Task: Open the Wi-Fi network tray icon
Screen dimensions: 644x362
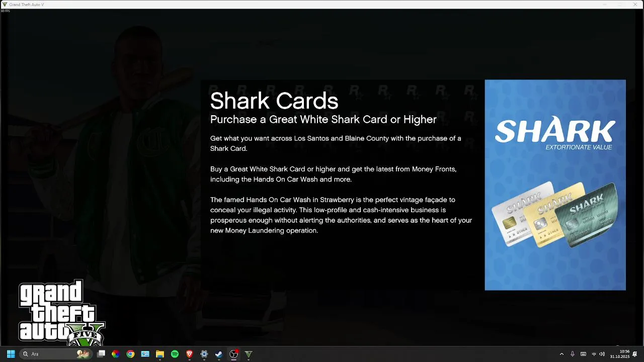Action: tap(594, 354)
